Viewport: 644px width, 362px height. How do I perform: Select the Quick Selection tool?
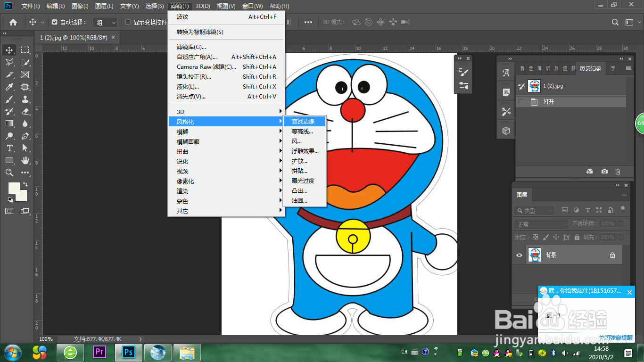click(x=25, y=62)
